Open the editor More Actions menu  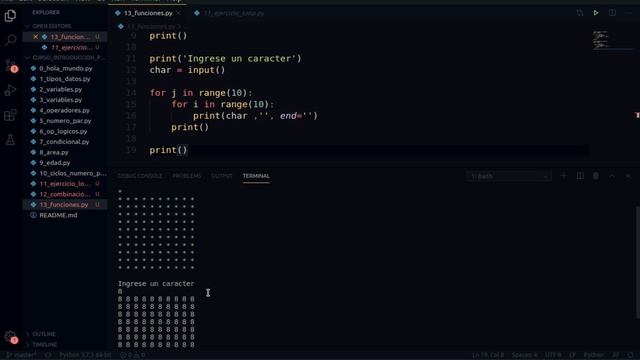tap(628, 13)
